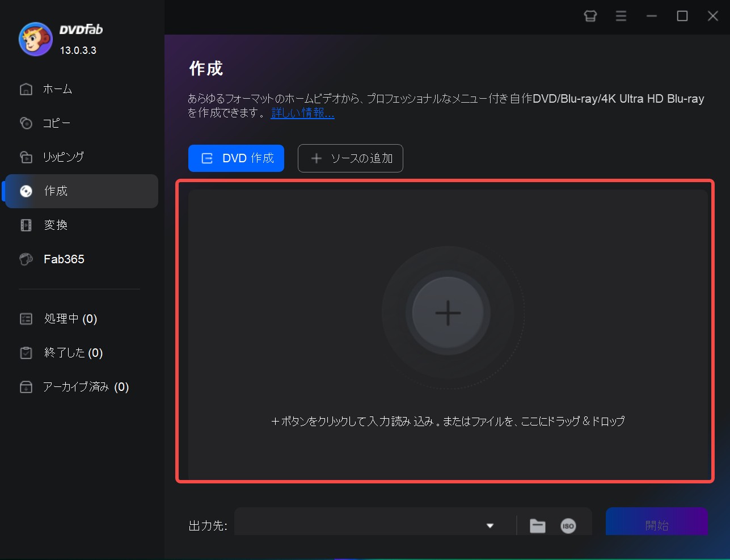Select the コピー (Copy) module
The width and height of the screenshot is (730, 560).
point(57,123)
